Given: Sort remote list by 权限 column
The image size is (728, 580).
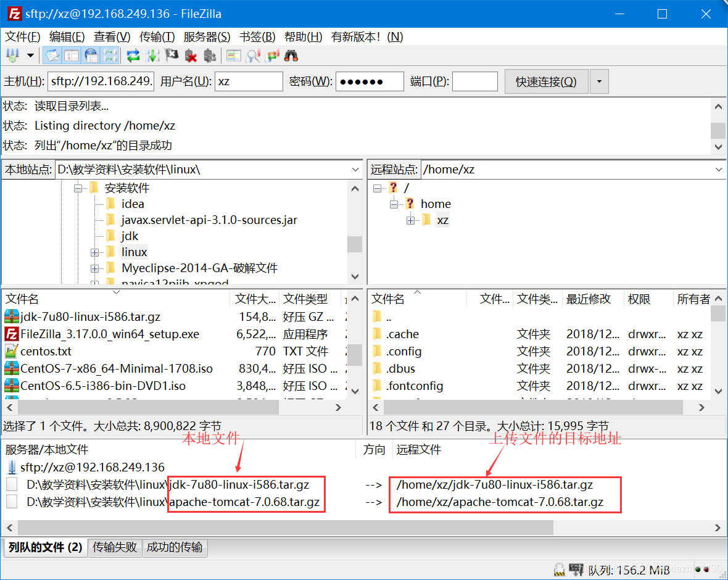Looking at the screenshot, I should click(x=648, y=299).
